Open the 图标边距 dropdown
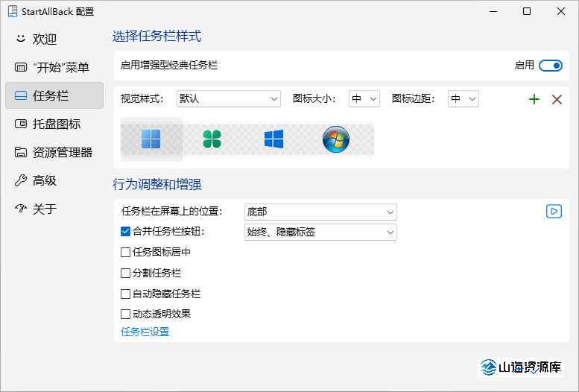 click(463, 98)
